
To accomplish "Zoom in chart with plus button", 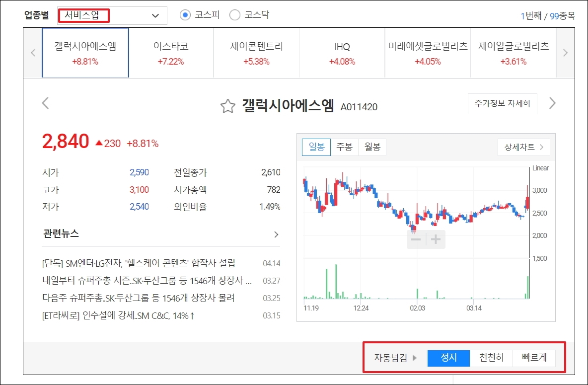I will (436, 239).
